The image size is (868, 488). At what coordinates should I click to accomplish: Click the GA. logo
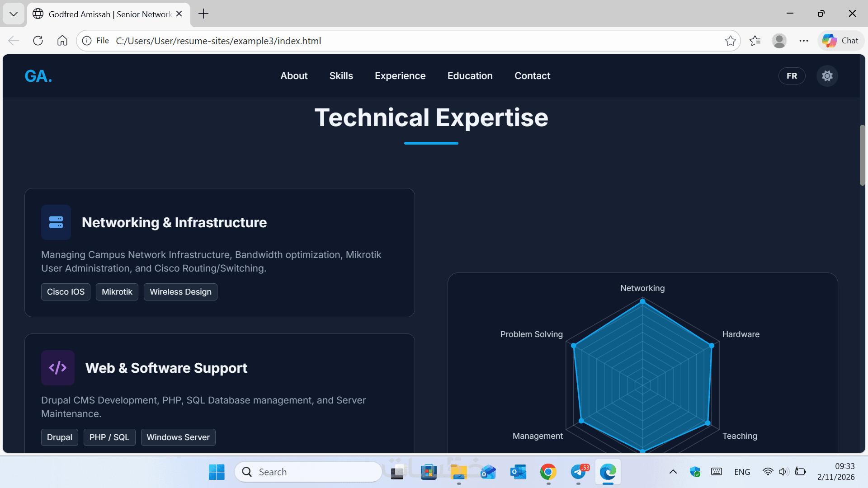(38, 76)
